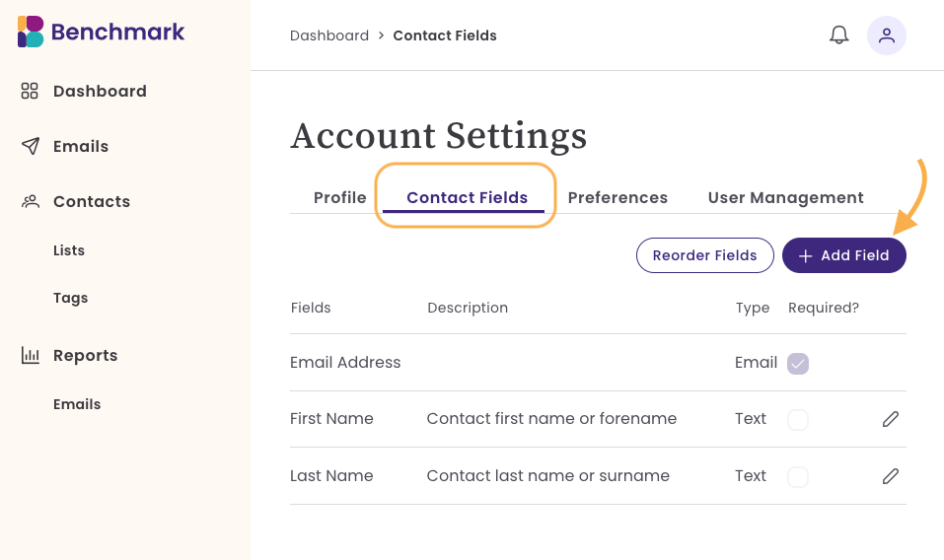Click the Contacts people icon
This screenshot has height=560, width=944.
point(31,201)
